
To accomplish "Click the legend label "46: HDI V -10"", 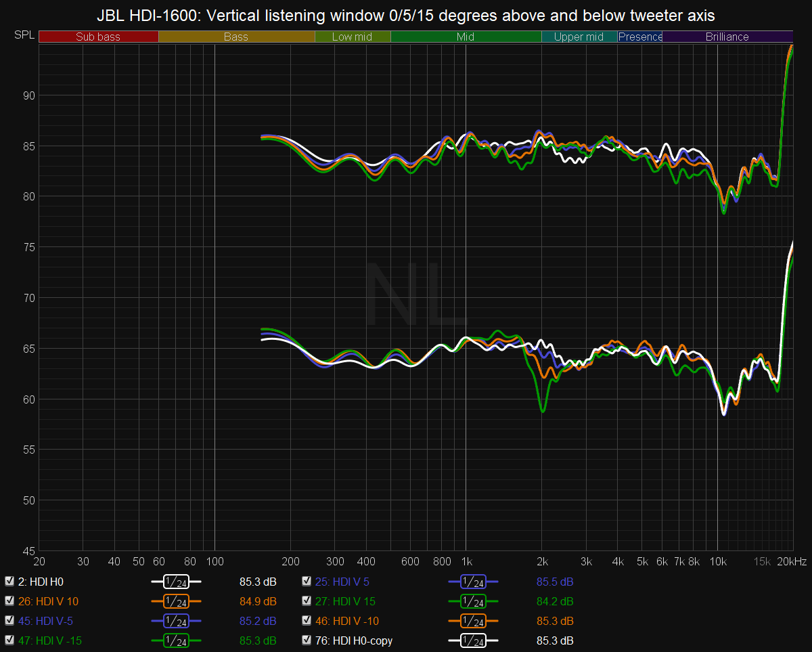I will [346, 621].
